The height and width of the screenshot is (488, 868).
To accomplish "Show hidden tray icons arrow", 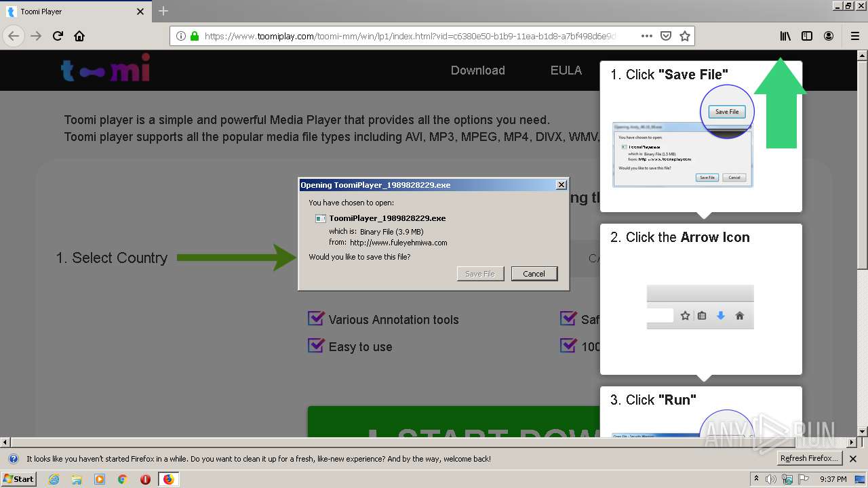I will (x=757, y=479).
